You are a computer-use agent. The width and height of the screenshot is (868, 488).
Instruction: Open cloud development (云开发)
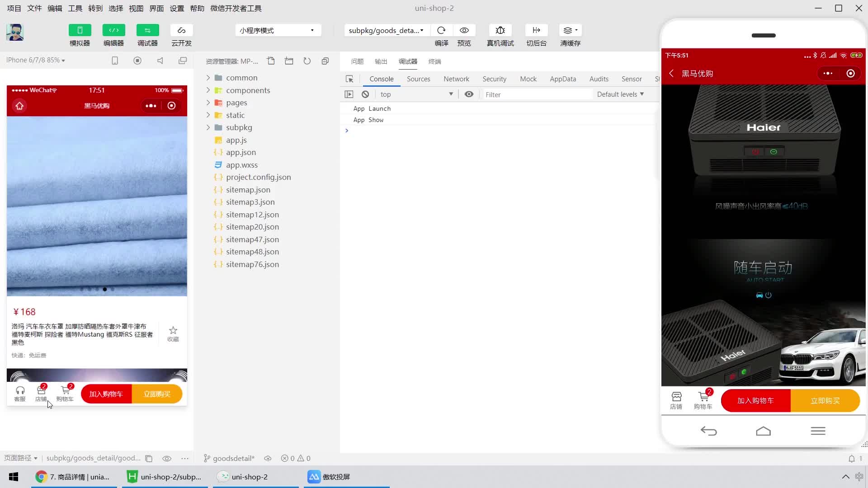pyautogui.click(x=181, y=30)
